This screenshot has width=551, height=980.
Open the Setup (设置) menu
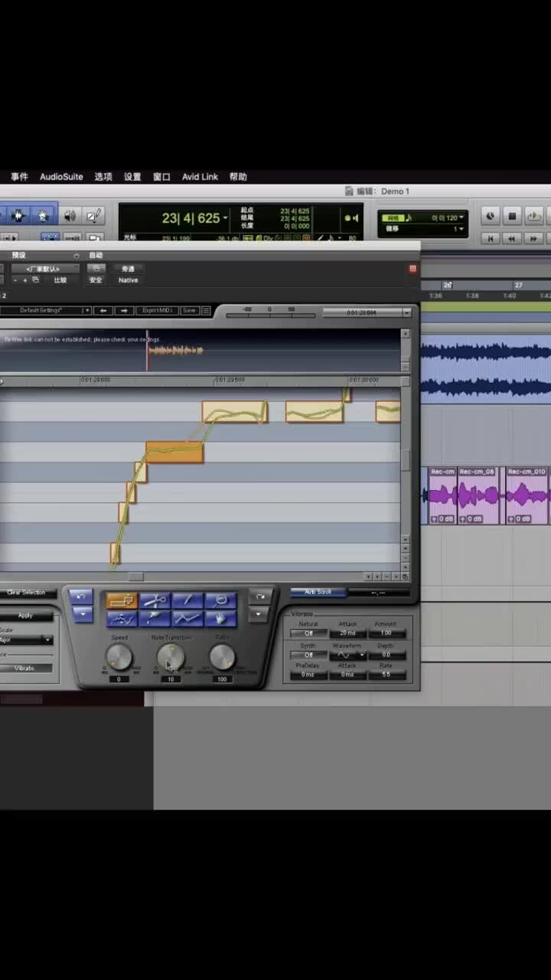click(132, 177)
